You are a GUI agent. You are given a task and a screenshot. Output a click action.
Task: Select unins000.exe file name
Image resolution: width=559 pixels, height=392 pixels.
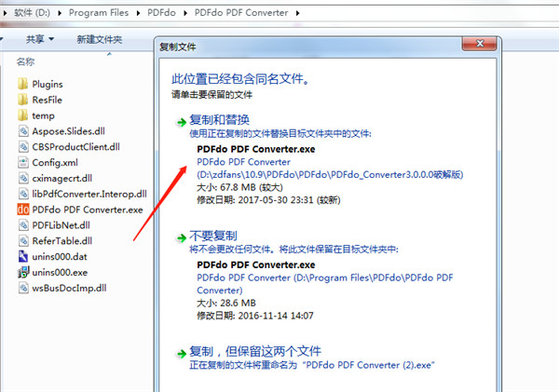click(60, 272)
